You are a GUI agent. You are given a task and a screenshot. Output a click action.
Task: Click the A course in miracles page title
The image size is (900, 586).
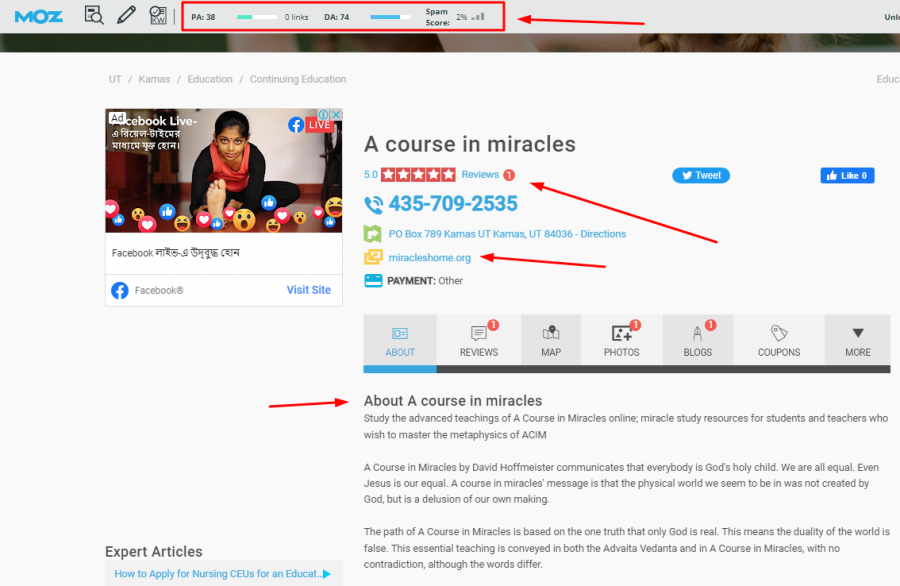point(470,144)
